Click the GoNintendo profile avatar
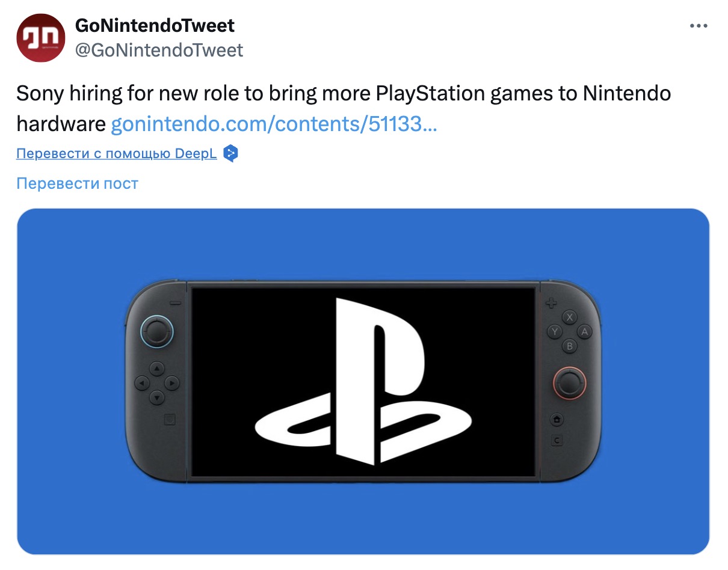This screenshot has width=728, height=570. 40,38
